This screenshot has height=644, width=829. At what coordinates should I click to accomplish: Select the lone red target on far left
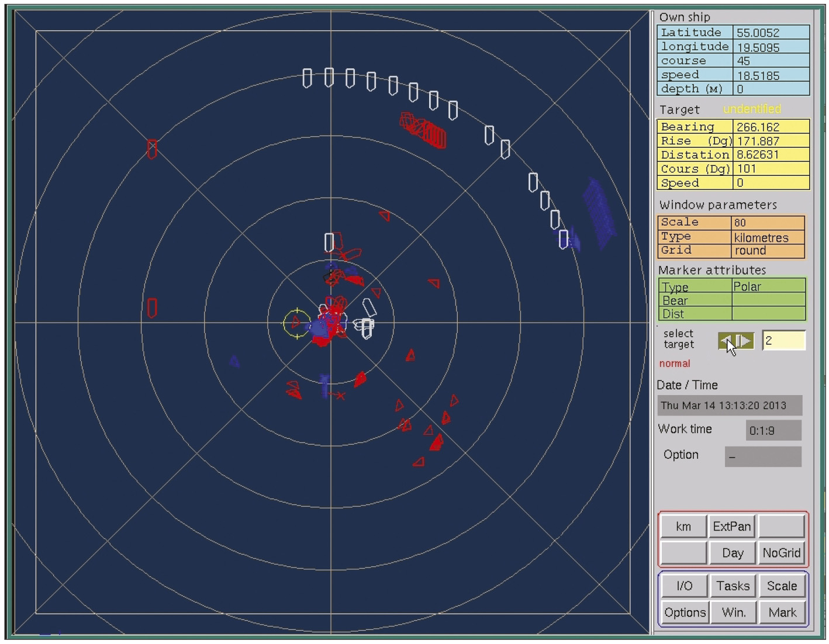[152, 307]
